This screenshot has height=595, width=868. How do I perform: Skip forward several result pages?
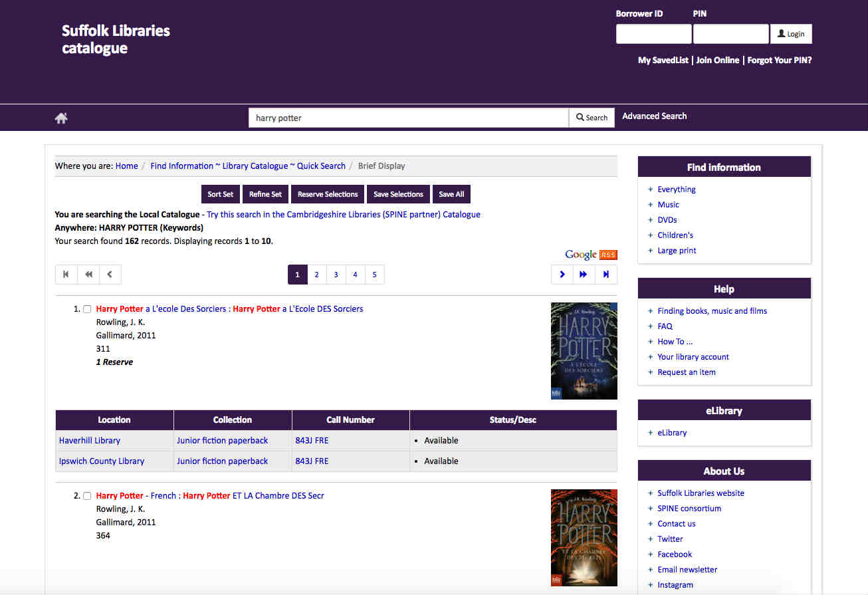click(x=584, y=275)
